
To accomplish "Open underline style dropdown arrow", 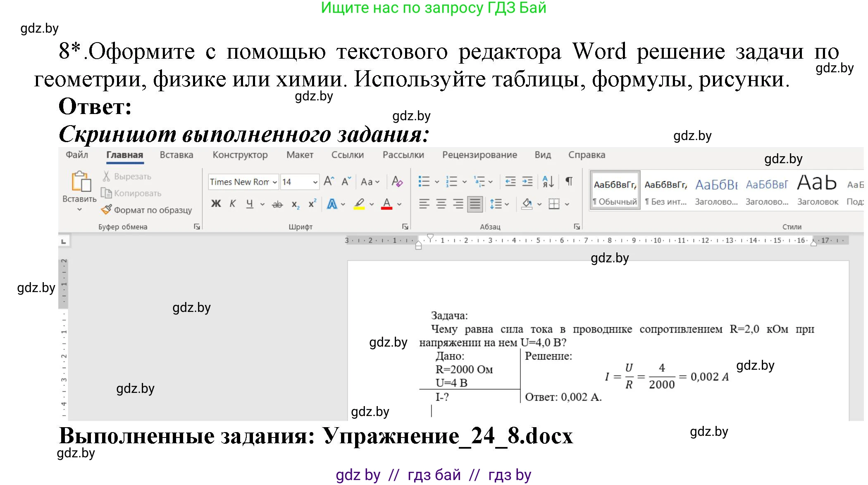I will pos(262,204).
